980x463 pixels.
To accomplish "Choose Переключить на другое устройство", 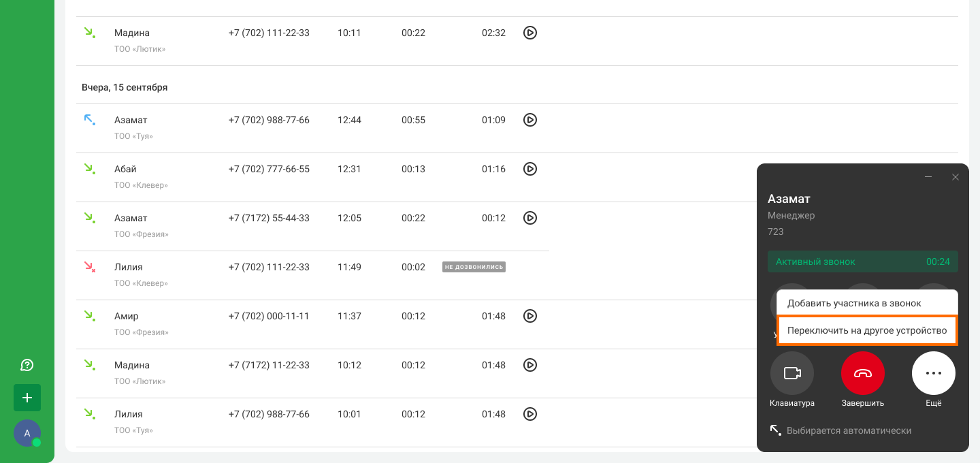I will [867, 330].
